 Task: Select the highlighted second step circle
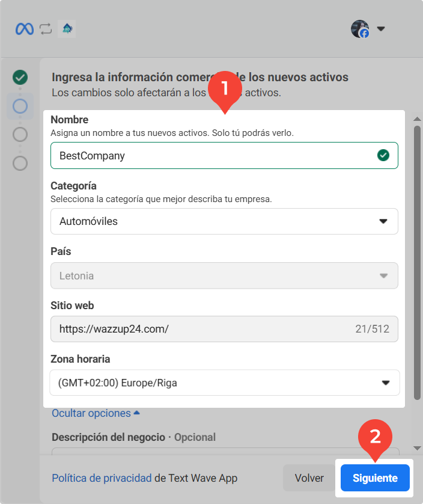(20, 106)
